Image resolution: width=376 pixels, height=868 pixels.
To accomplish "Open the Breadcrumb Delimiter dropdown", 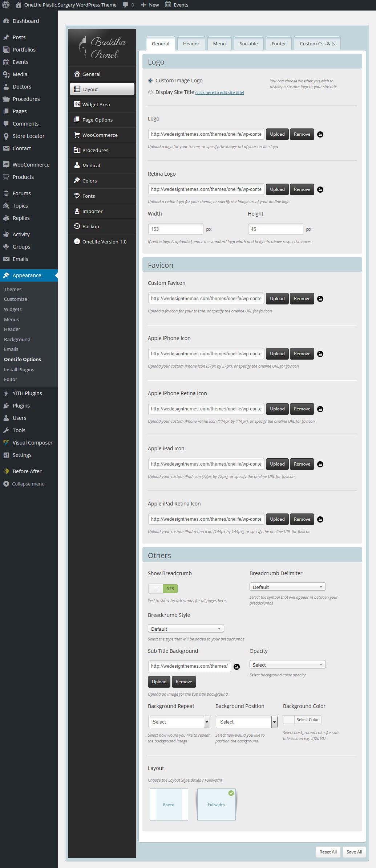I will click(x=287, y=587).
